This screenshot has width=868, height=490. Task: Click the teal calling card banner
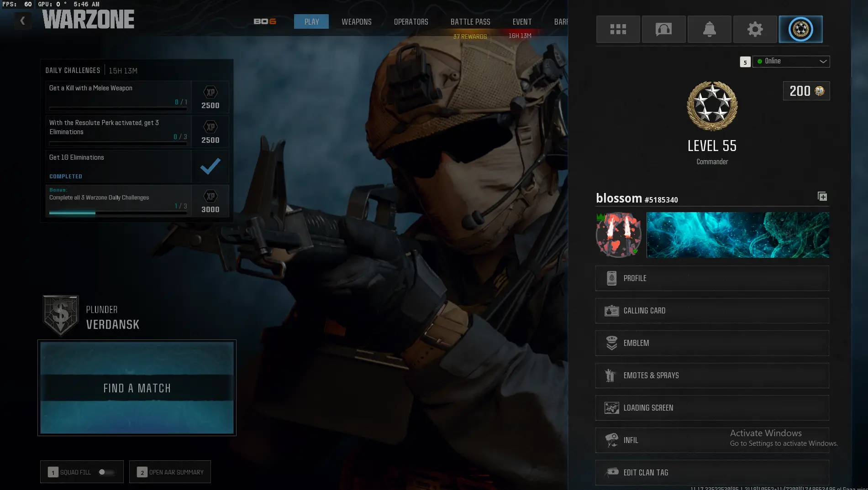pyautogui.click(x=737, y=235)
